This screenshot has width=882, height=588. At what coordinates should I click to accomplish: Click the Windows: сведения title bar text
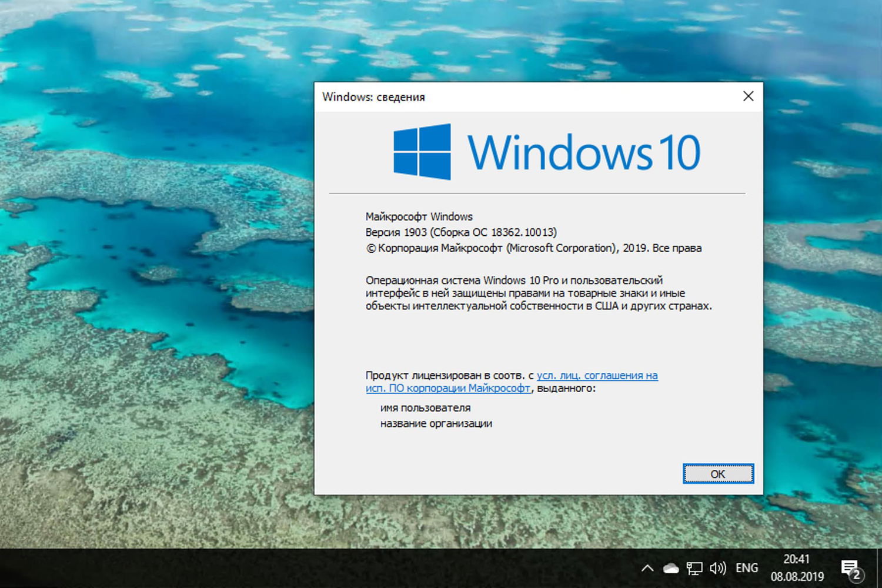pyautogui.click(x=375, y=97)
